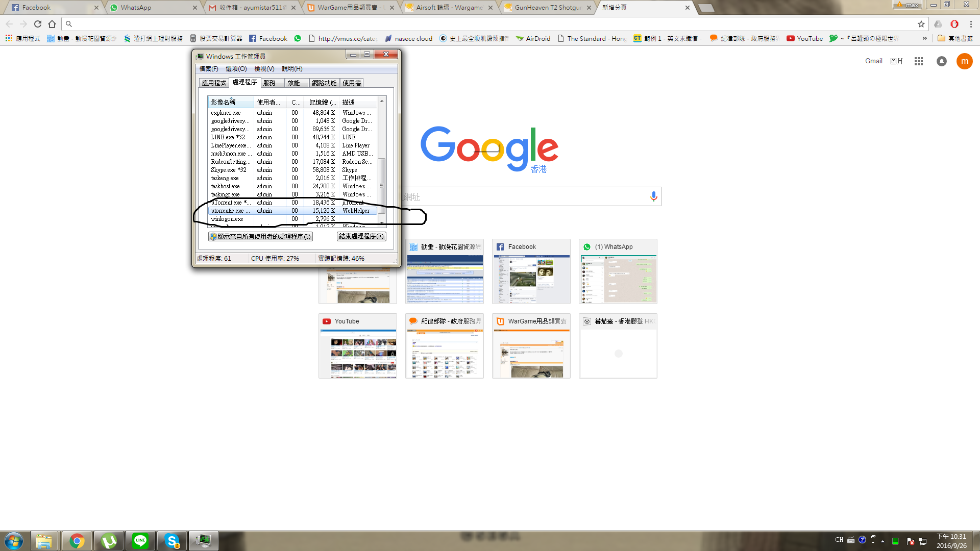This screenshot has width=980, height=551.
Task: Bookmark this page with star icon
Action: pyautogui.click(x=921, y=24)
